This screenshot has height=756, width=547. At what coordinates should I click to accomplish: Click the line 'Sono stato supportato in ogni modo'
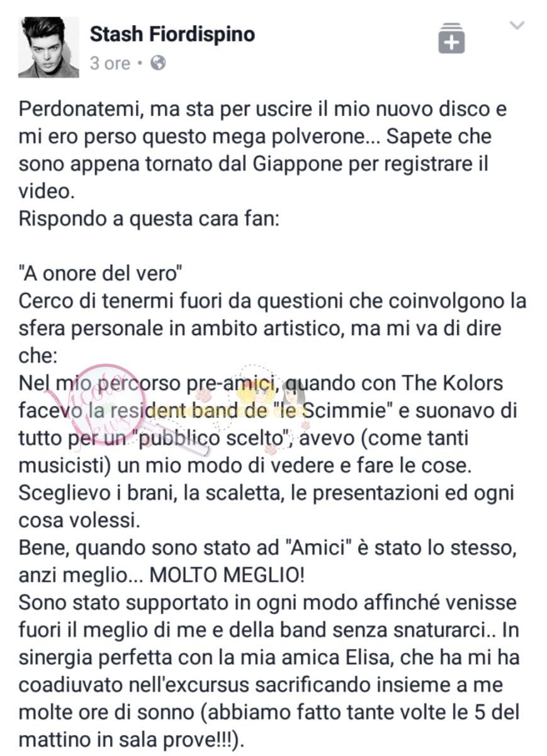pos(268,604)
